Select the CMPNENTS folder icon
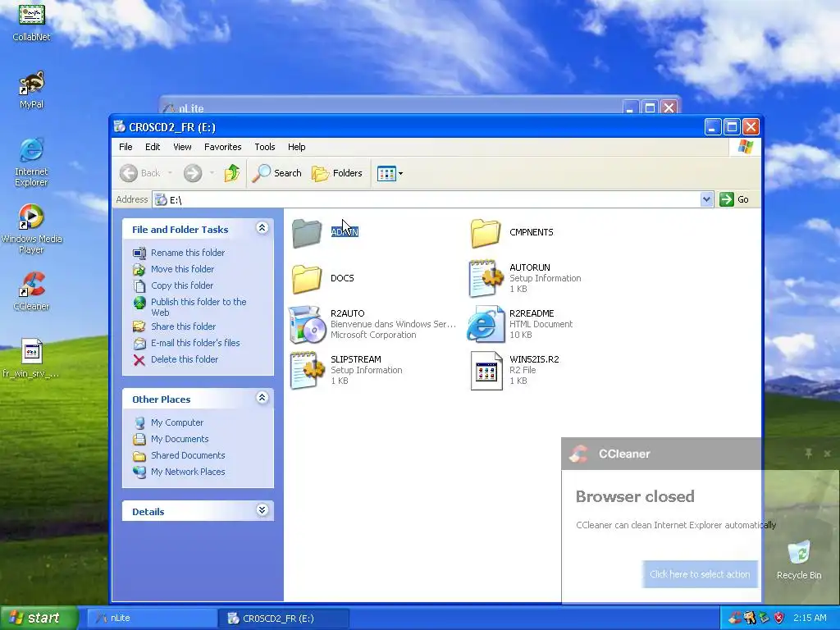The height and width of the screenshot is (630, 840). 486,233
